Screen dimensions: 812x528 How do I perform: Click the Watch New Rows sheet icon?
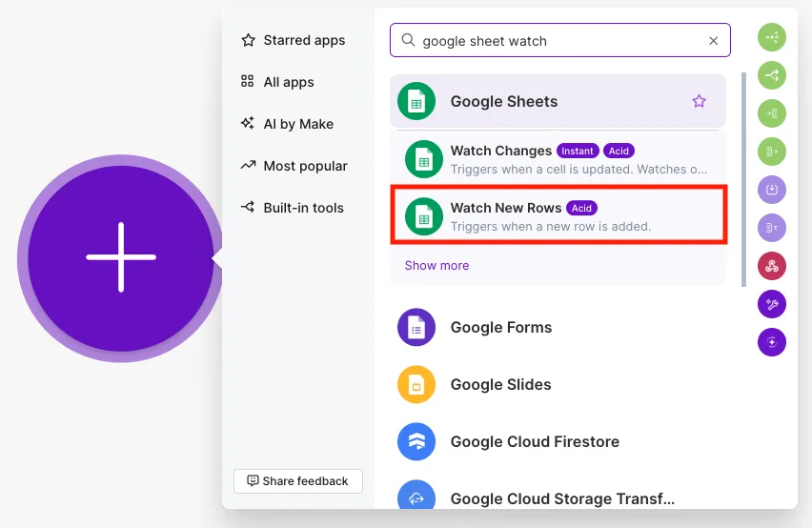(x=424, y=216)
